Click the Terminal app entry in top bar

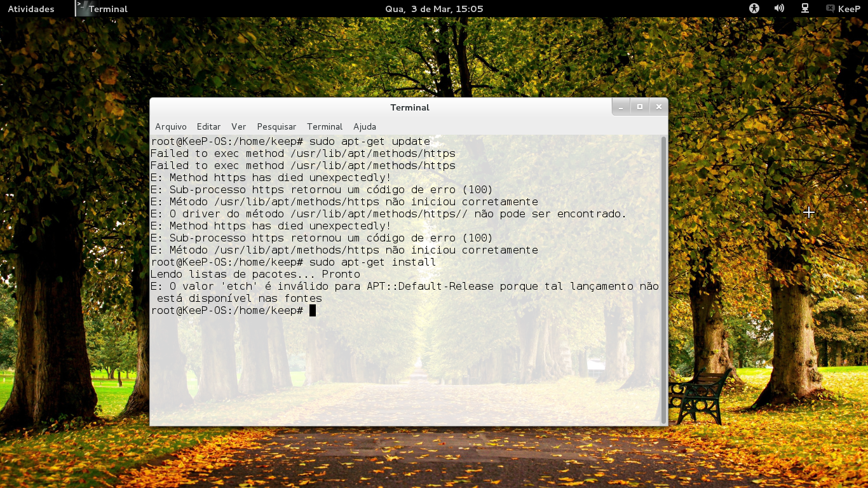click(102, 9)
